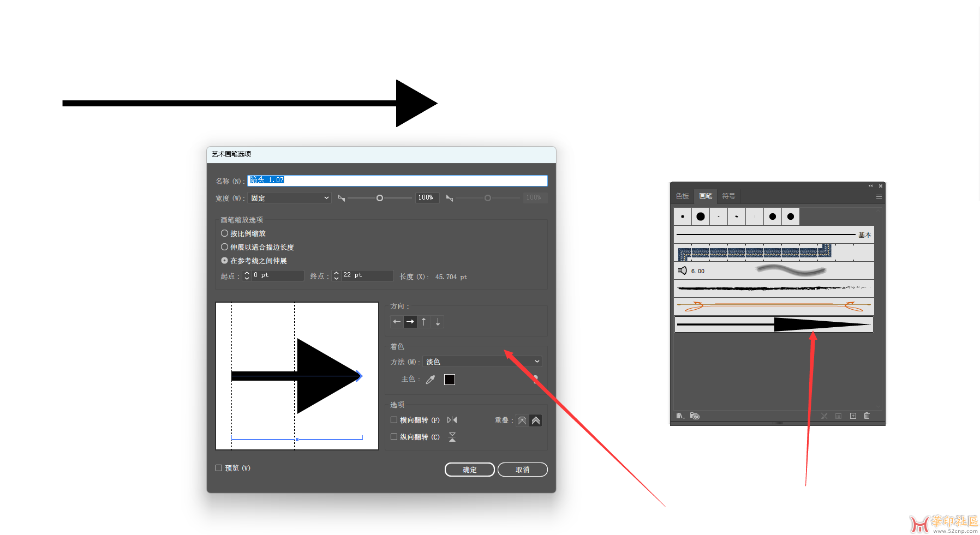Click the Delete Brush trash icon
The height and width of the screenshot is (535, 980).
[867, 416]
